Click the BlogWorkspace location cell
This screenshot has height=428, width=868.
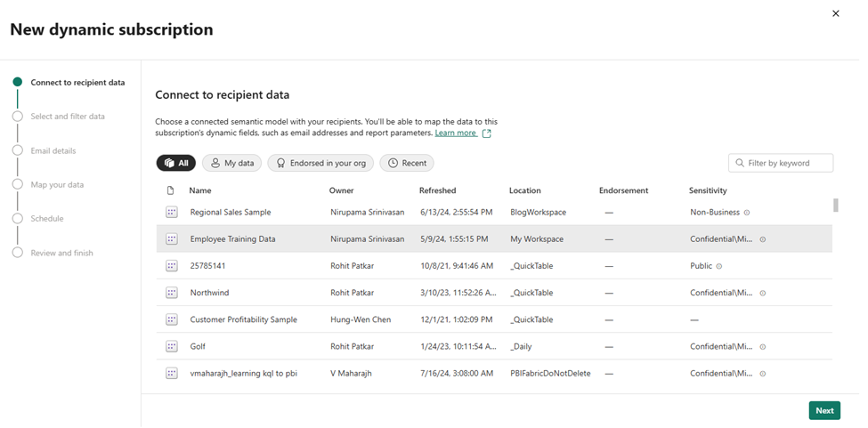click(538, 213)
